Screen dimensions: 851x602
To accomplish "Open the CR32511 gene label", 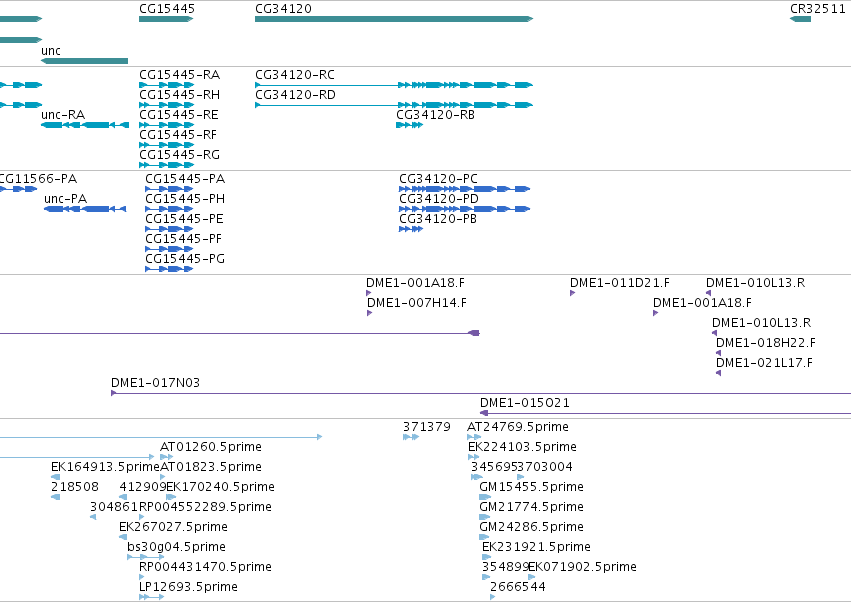I will pos(817,9).
